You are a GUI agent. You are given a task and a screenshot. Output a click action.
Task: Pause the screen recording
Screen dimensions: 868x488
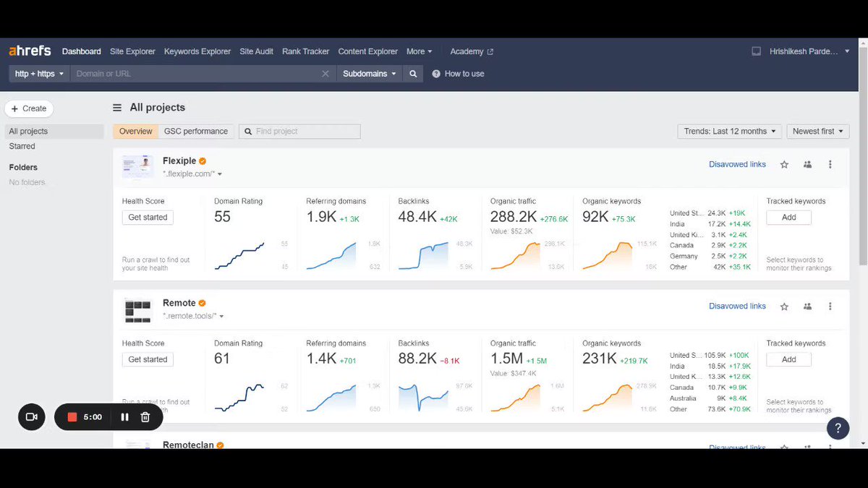coord(124,417)
